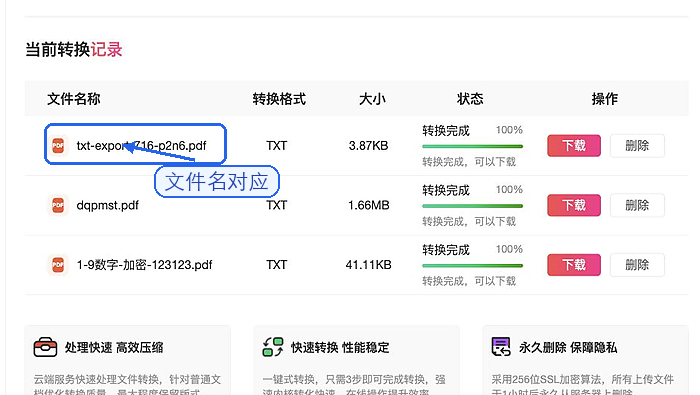Delete the dqpmst.pdf record
The width and height of the screenshot is (700, 395).
coord(637,205)
